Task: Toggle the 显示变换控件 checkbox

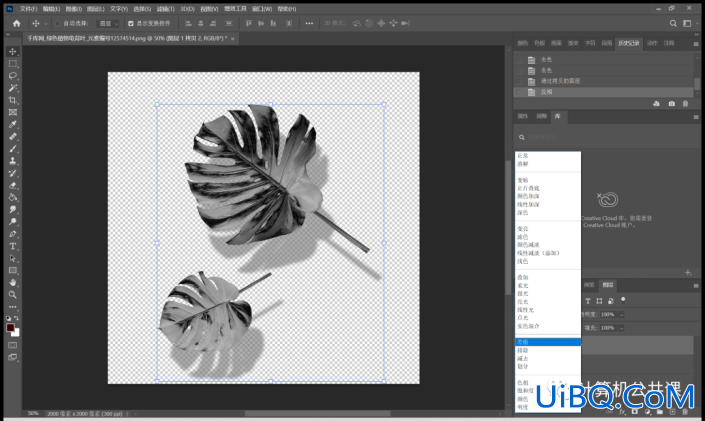Action: coord(131,23)
